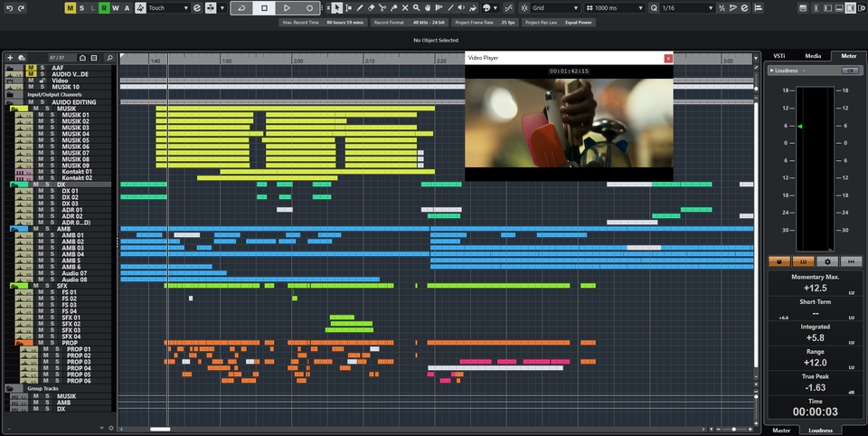The image size is (868, 436).
Task: Switch to the Master tab
Action: [x=781, y=430]
